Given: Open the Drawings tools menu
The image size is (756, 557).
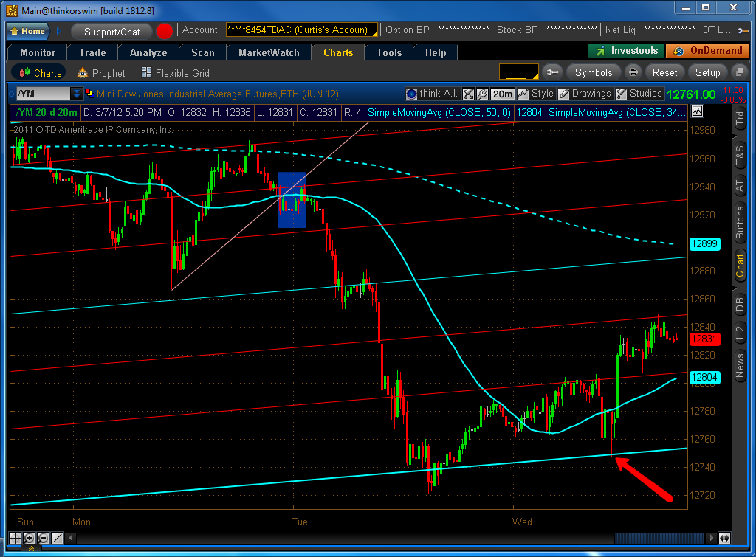Looking at the screenshot, I should click(x=585, y=94).
